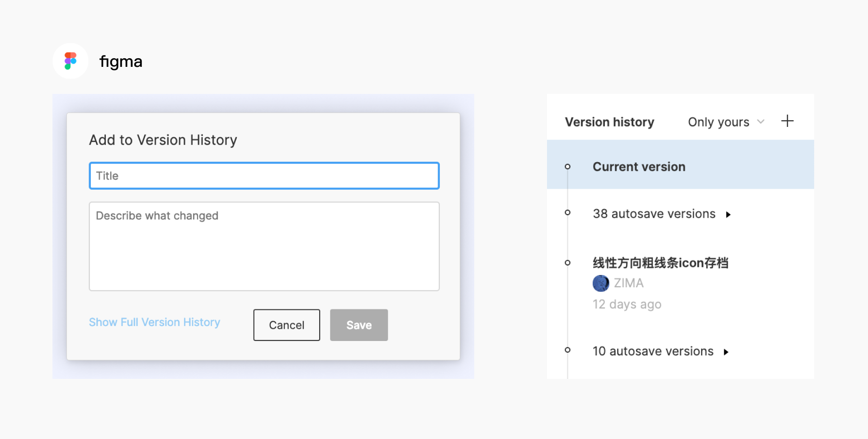868x439 pixels.
Task: Click the Figma logo icon
Action: pyautogui.click(x=71, y=61)
